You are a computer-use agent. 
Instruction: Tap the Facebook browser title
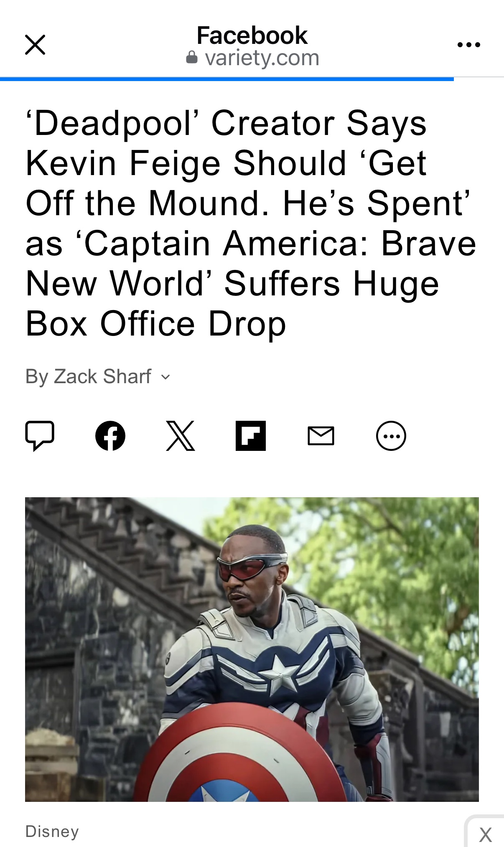(x=252, y=35)
